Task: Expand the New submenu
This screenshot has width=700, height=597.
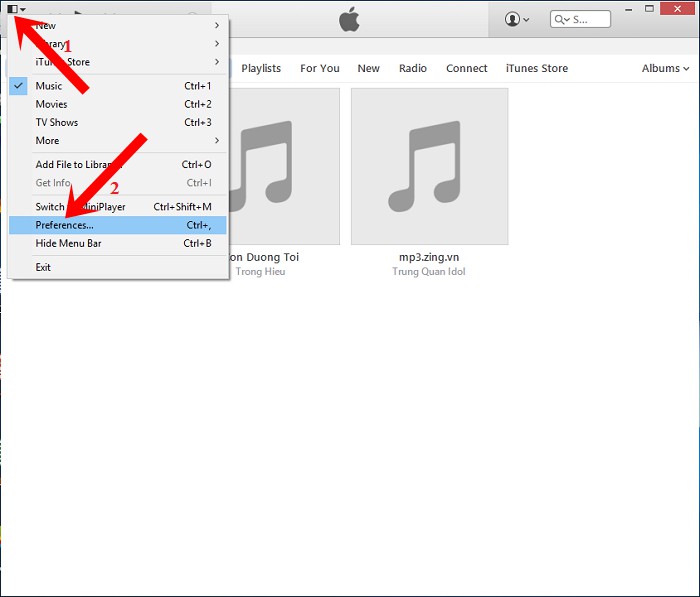Action: pos(118,26)
